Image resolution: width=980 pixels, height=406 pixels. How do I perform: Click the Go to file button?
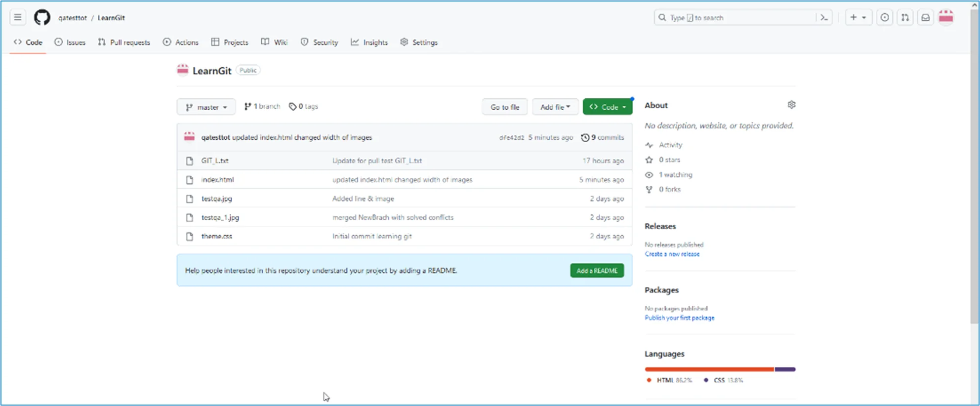[504, 107]
